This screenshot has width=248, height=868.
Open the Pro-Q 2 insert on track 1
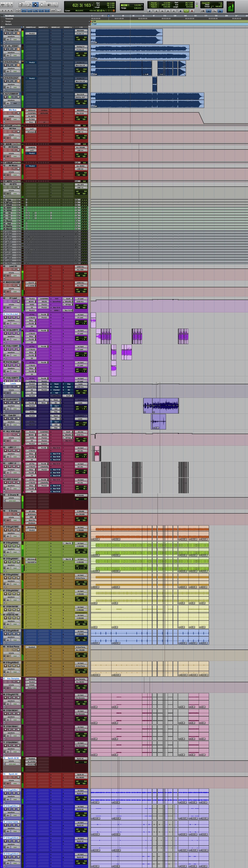[31, 34]
